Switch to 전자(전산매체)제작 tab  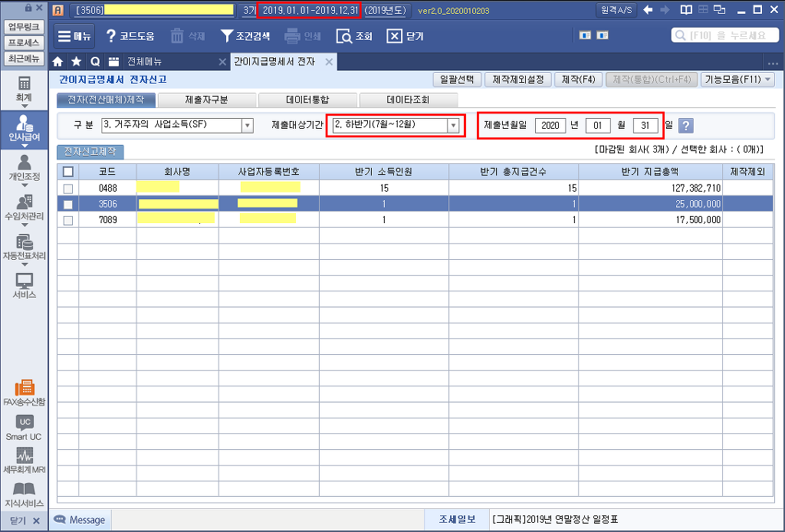(106, 100)
